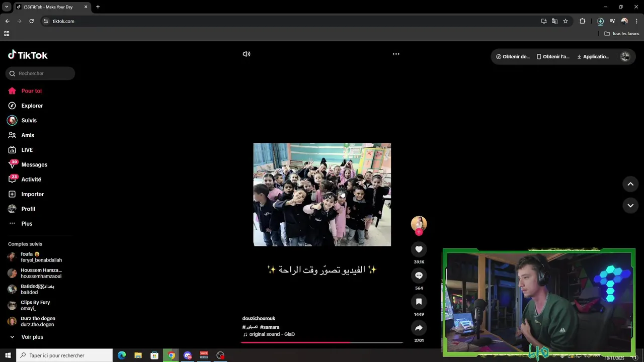This screenshot has height=362, width=644.
Task: Open foufa followed account
Action: (39, 257)
